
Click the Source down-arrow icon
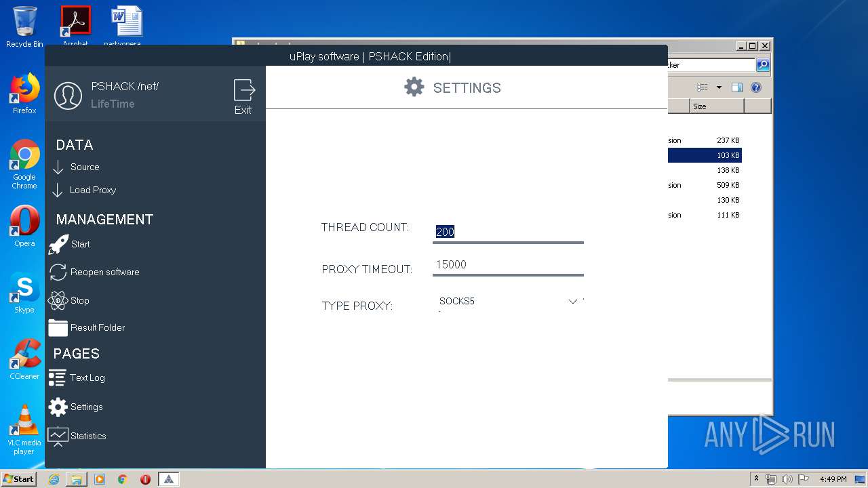pyautogui.click(x=58, y=167)
